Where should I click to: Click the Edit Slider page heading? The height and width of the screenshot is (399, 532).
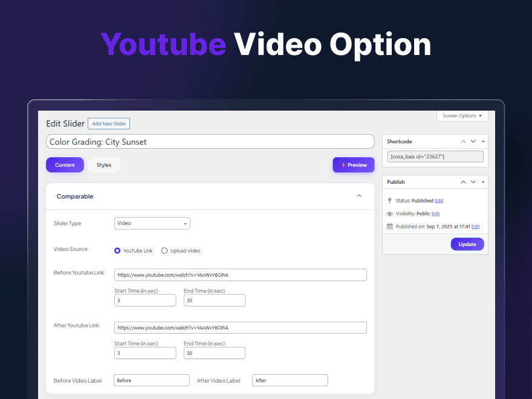click(x=65, y=123)
